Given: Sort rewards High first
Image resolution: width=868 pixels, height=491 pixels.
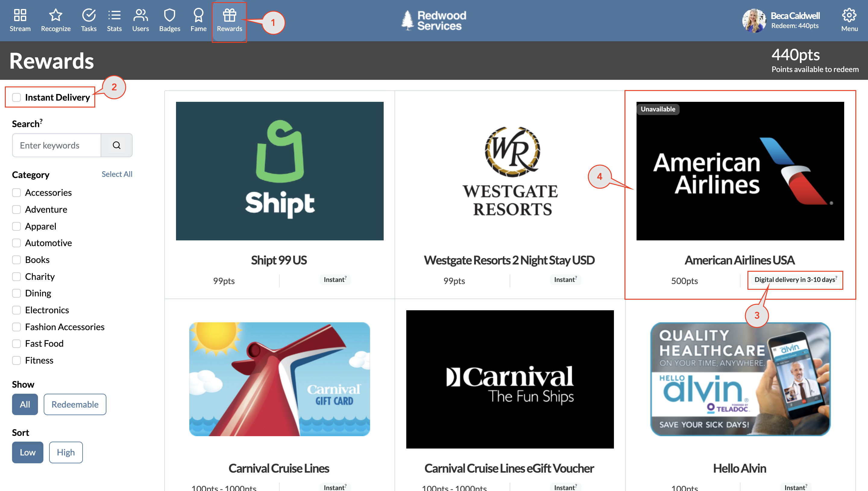Looking at the screenshot, I should pyautogui.click(x=66, y=452).
